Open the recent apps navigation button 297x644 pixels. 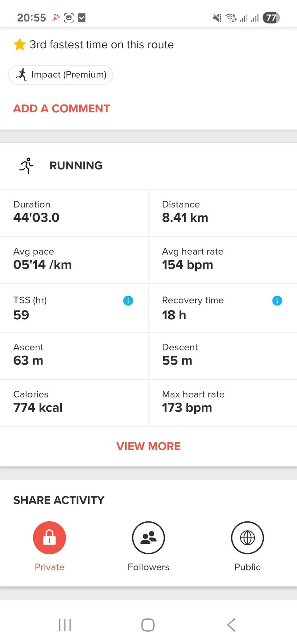click(65, 625)
